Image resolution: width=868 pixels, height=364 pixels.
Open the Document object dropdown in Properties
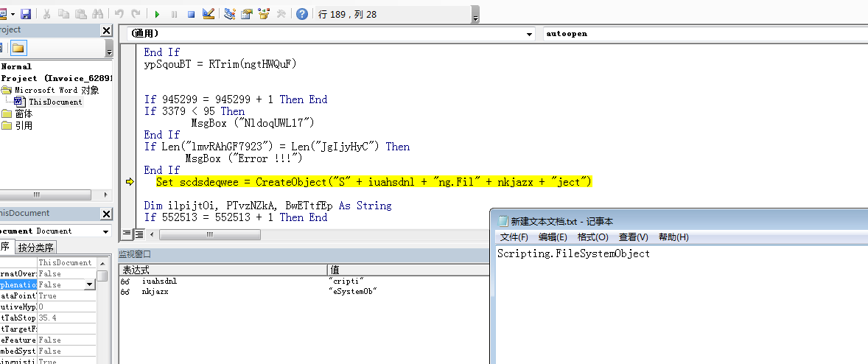click(105, 231)
